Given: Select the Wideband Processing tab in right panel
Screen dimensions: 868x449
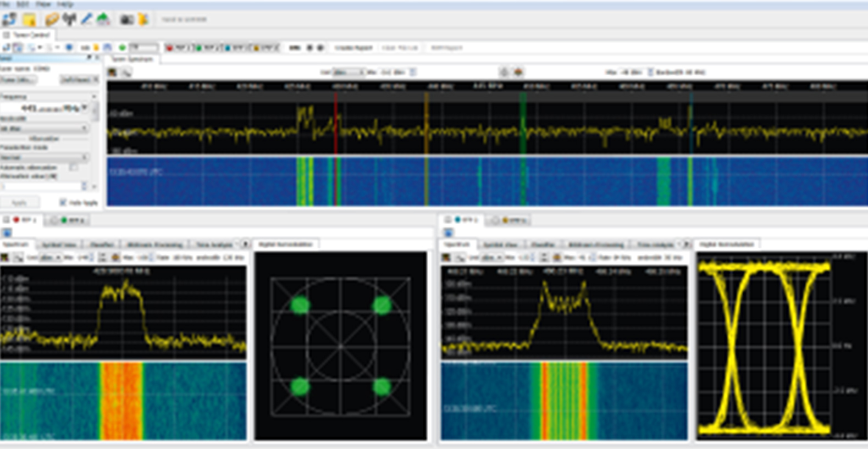Looking at the screenshot, I should tap(595, 245).
